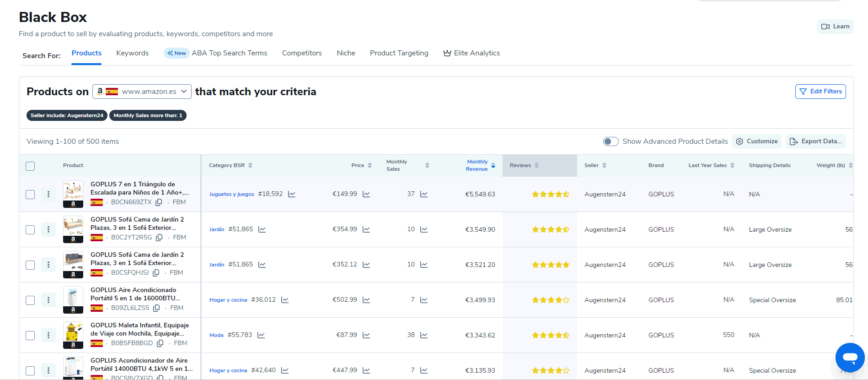Open row options for product B0C2YT2R5G

[48, 229]
